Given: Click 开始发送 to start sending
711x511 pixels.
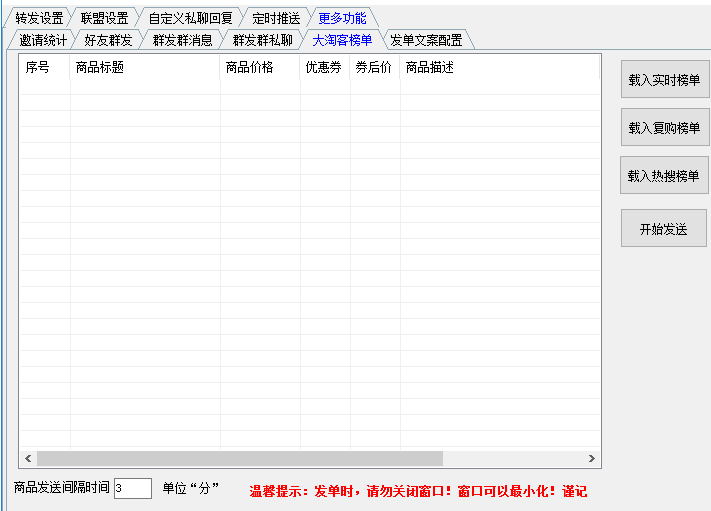Looking at the screenshot, I should (663, 229).
